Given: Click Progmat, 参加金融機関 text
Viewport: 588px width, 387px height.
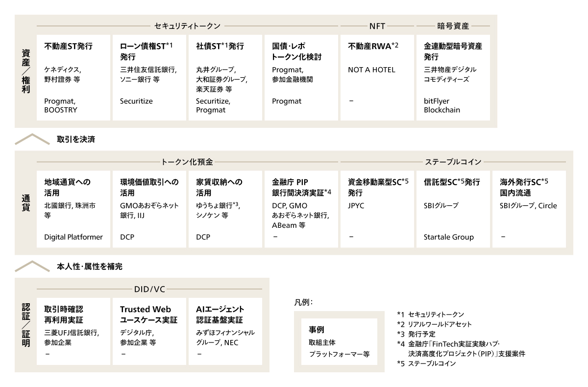Looking at the screenshot, I should pos(292,74).
